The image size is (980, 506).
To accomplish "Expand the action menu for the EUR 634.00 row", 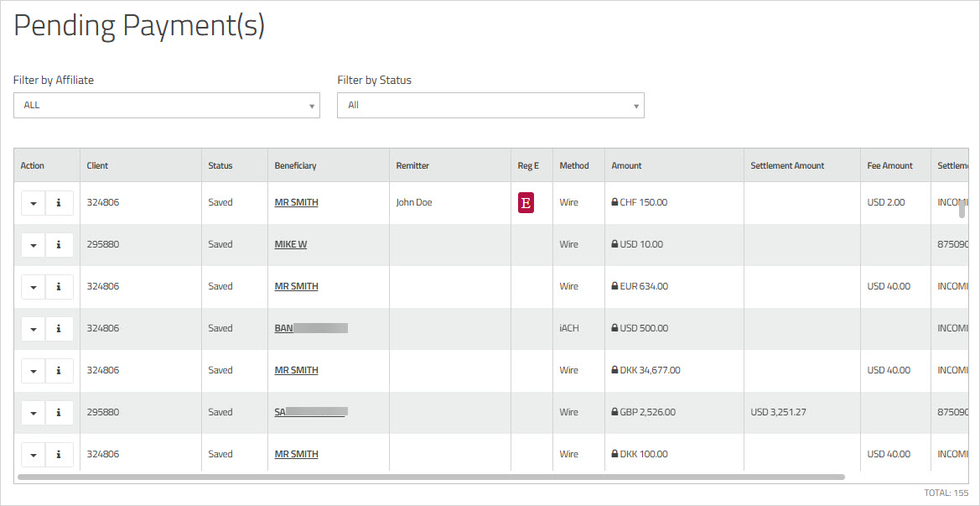I will click(34, 286).
